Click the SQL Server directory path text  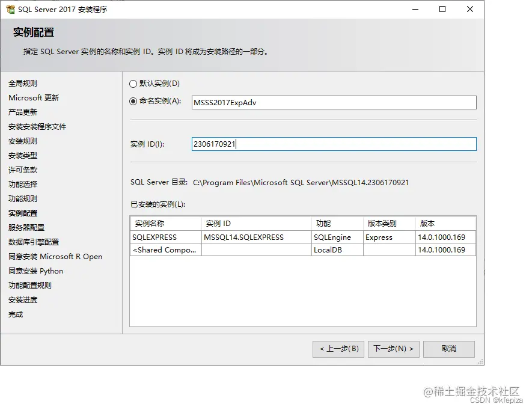click(x=301, y=183)
